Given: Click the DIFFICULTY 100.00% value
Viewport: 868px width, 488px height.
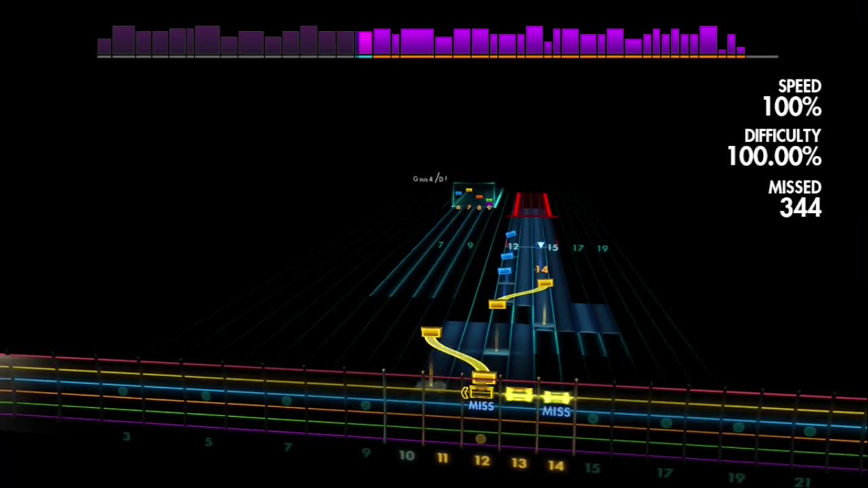Looking at the screenshot, I should click(x=774, y=157).
